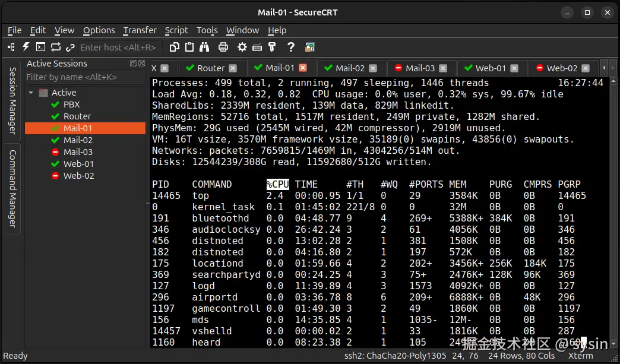Open the Transfer menu
Screen dimensions: 620x364
[x=140, y=30]
